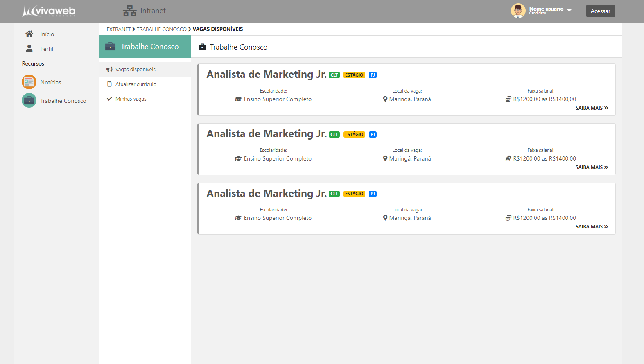
Task: Click the Intranet network icon
Action: point(129,11)
